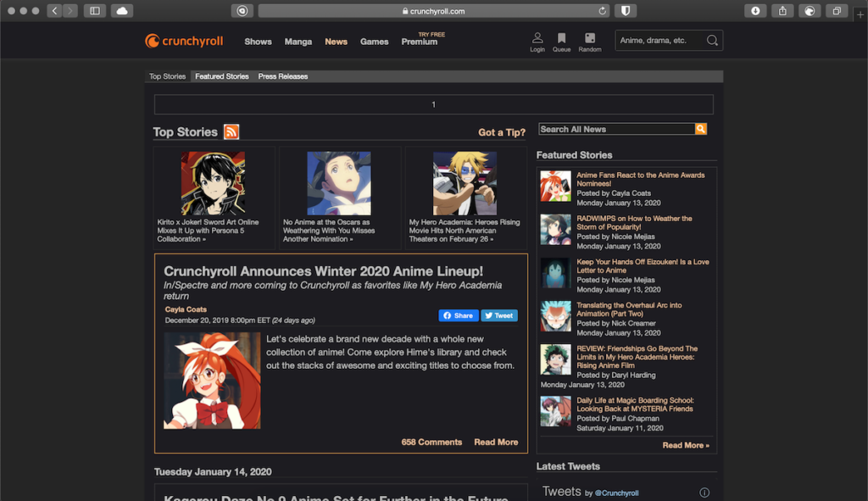The height and width of the screenshot is (501, 868).
Task: Click the Anime, drama, etc. search box
Action: coord(661,40)
